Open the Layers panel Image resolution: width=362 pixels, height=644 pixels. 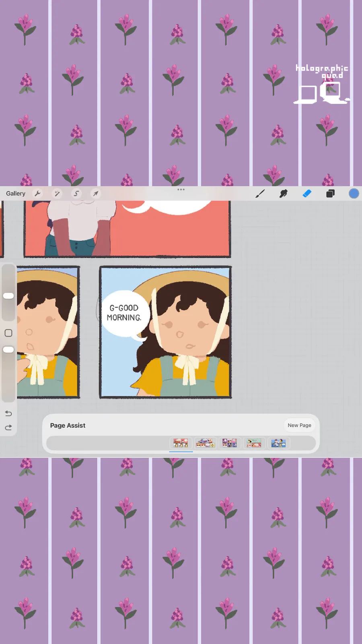[330, 194]
